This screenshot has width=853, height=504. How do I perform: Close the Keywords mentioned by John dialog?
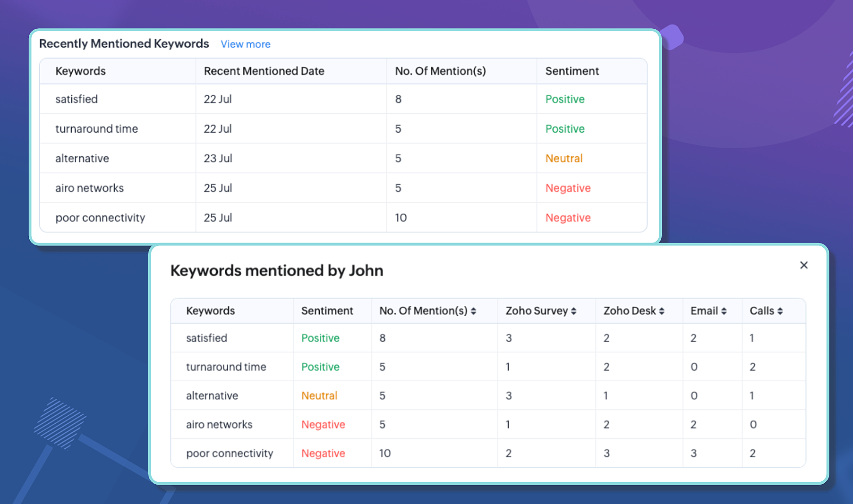tap(803, 265)
